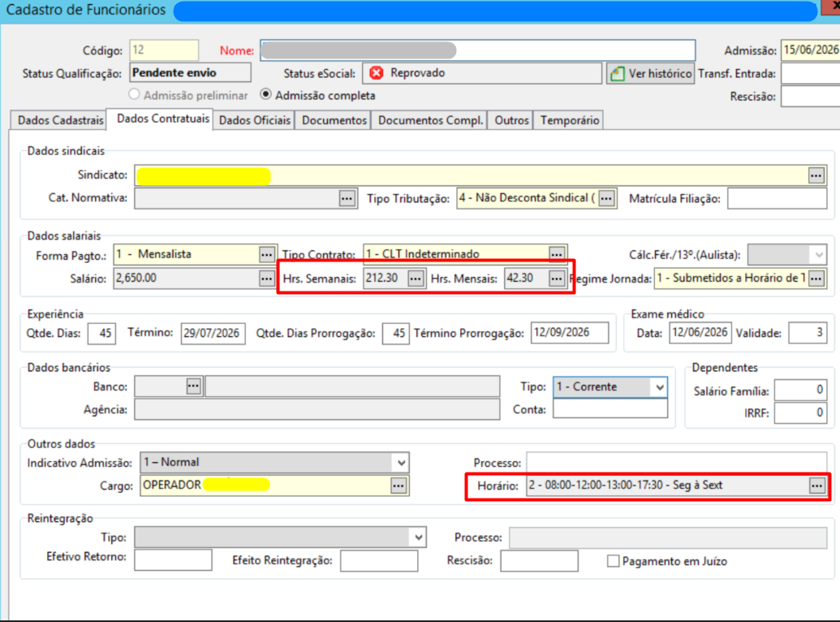Click the Reintegração Processo field
This screenshot has width=840, height=622.
click(668, 538)
